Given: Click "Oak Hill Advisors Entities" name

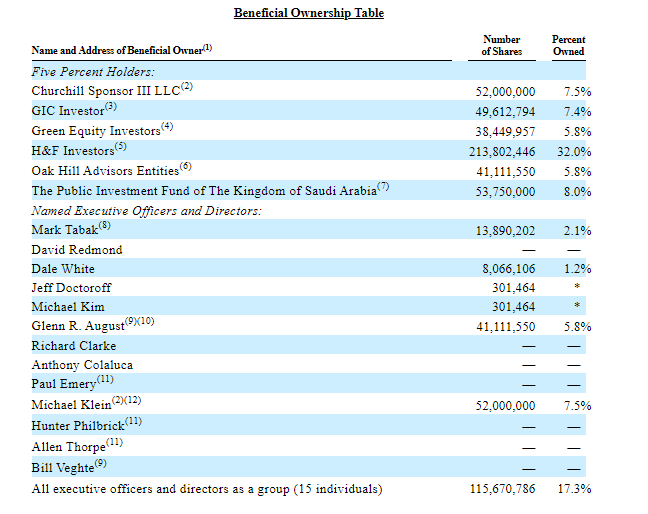Looking at the screenshot, I should coord(105,171).
